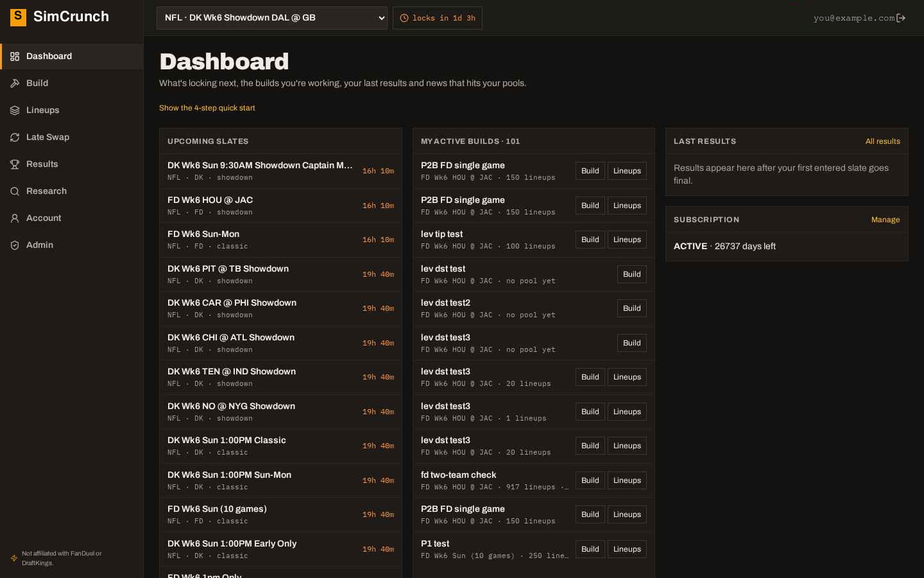Viewport: 924px width, 578px height.
Task: Click the Results trophy icon in sidebar
Action: pyautogui.click(x=15, y=164)
